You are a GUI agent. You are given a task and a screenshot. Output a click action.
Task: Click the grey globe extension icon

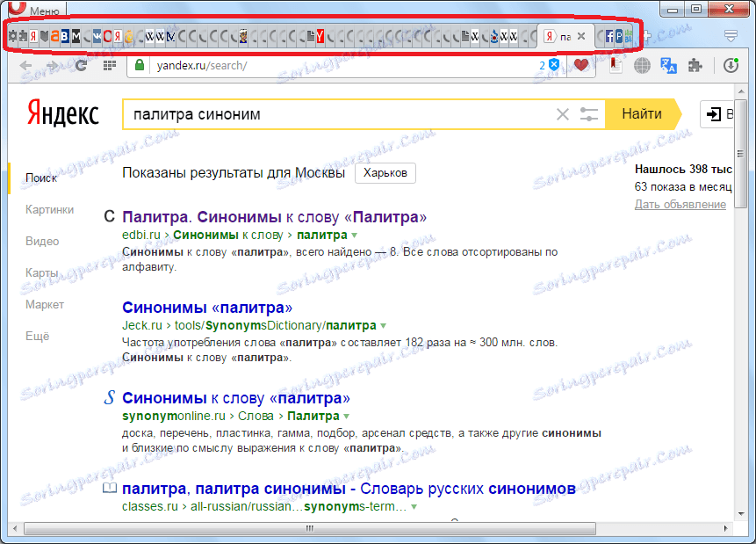[x=642, y=66]
